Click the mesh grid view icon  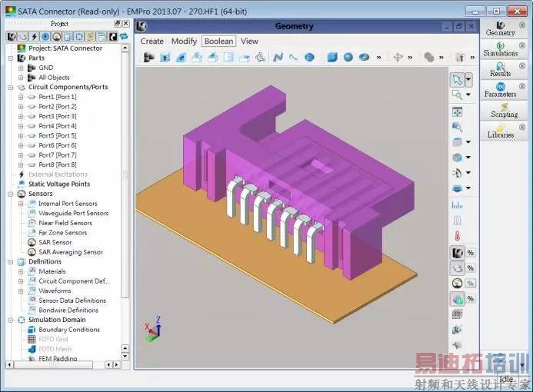(x=457, y=314)
